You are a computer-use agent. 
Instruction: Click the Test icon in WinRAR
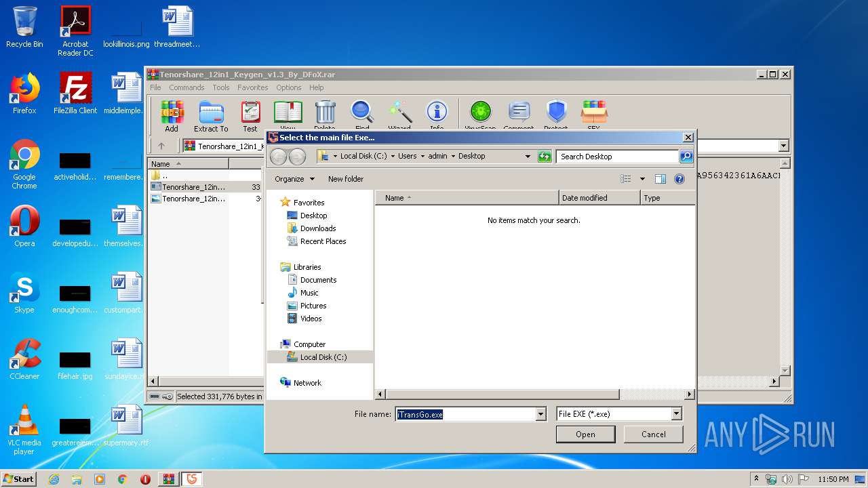click(x=250, y=116)
